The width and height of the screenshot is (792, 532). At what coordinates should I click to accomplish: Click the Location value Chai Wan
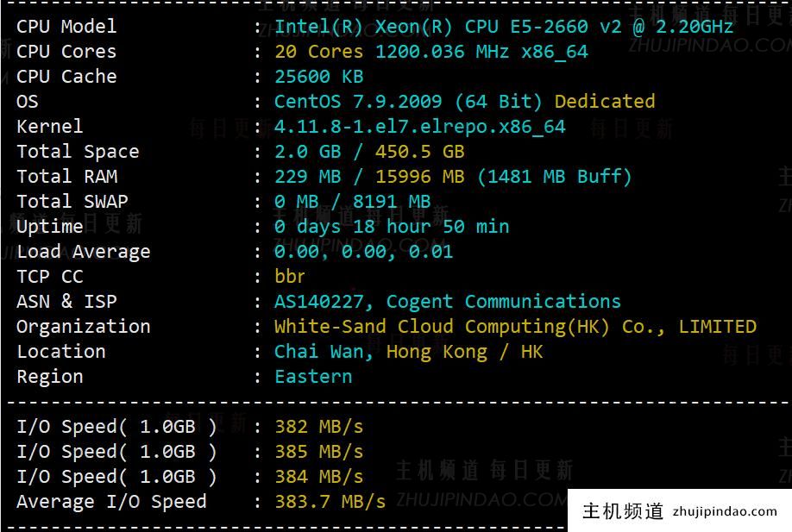tap(324, 352)
